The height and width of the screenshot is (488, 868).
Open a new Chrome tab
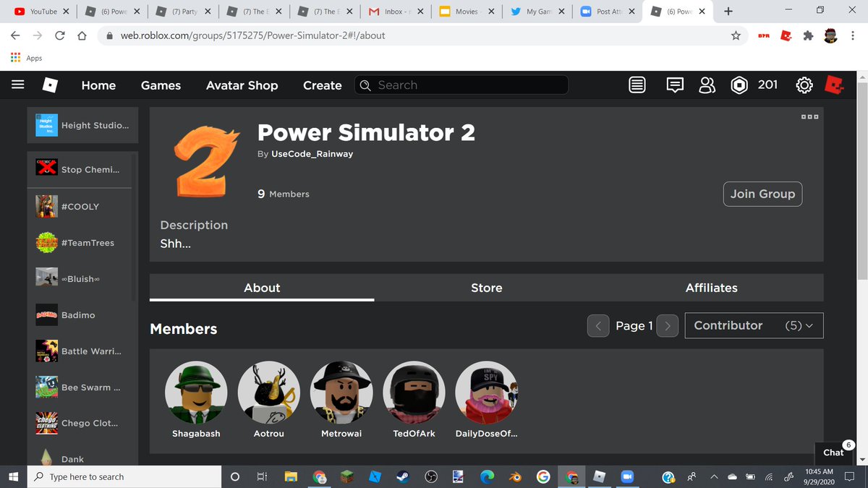(728, 12)
